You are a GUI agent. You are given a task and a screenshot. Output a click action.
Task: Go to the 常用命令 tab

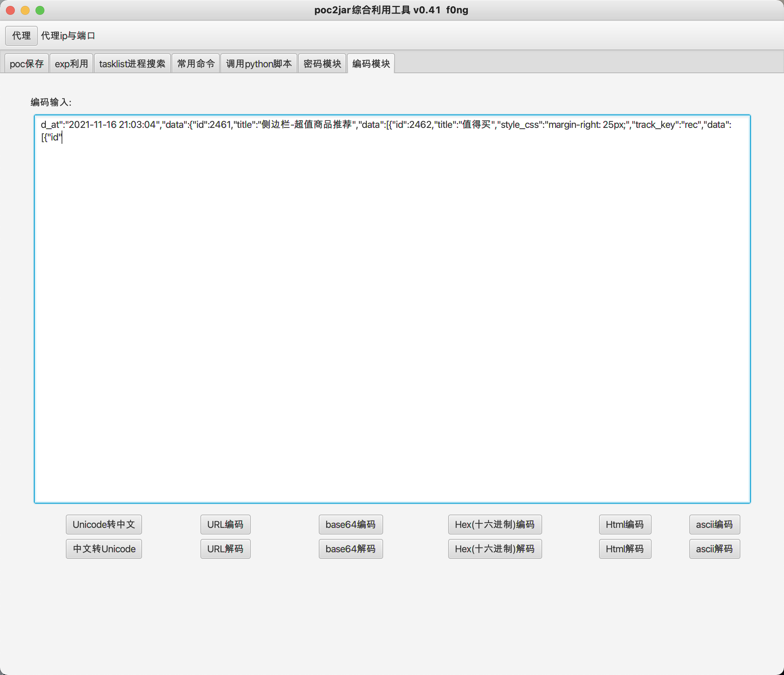[196, 64]
